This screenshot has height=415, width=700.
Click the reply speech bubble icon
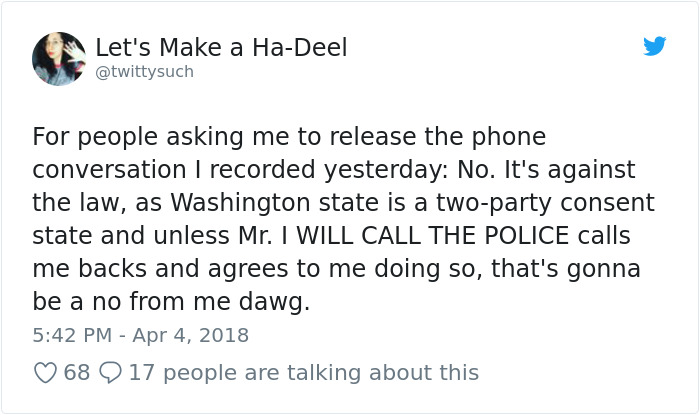click(110, 373)
